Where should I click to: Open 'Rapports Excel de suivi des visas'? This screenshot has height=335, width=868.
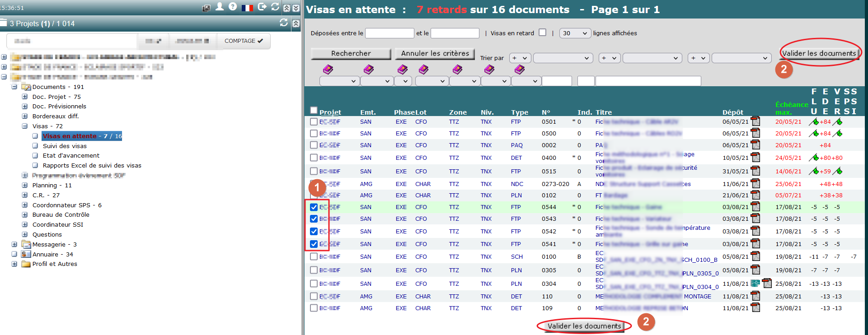(92, 165)
